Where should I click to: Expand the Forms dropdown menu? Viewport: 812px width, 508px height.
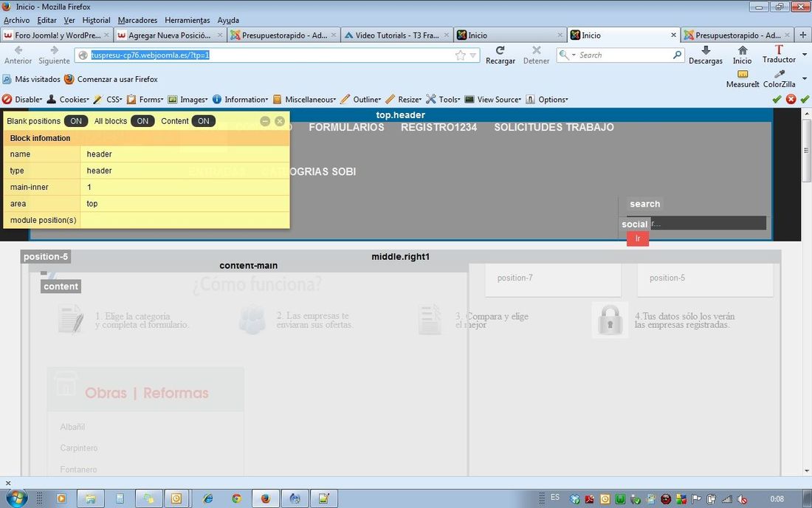click(x=145, y=100)
